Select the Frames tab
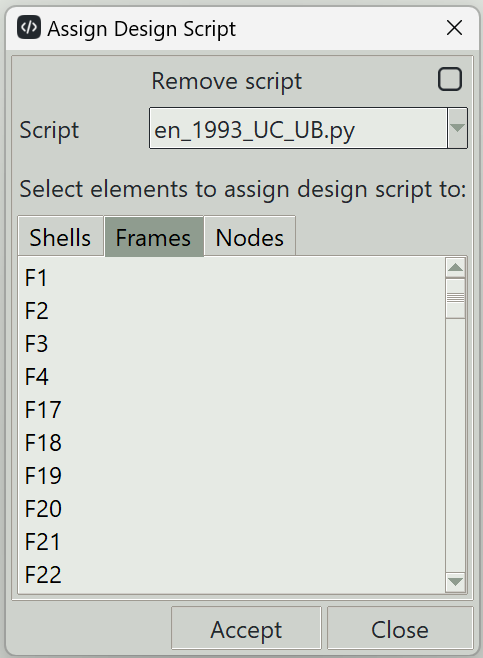Image resolution: width=483 pixels, height=658 pixels. [x=154, y=236]
